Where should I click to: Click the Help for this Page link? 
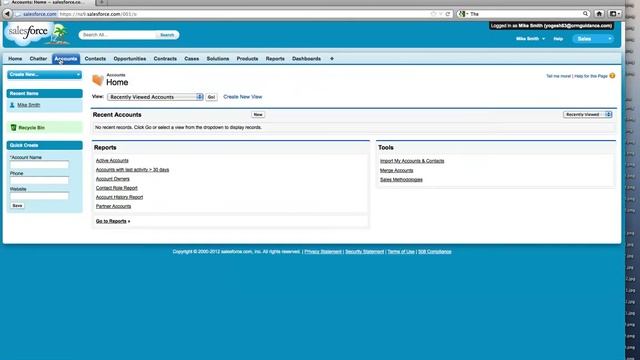(591, 76)
